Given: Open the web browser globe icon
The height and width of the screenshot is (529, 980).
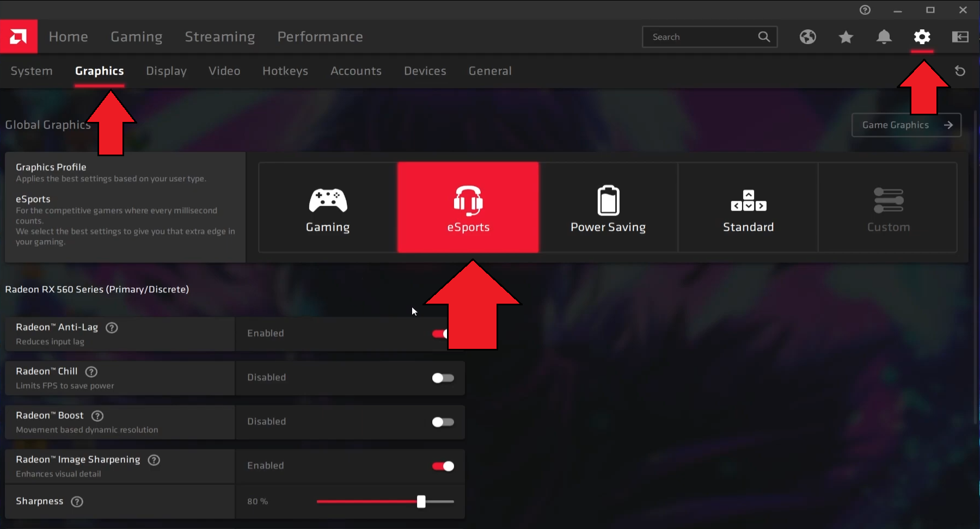Looking at the screenshot, I should (x=808, y=36).
